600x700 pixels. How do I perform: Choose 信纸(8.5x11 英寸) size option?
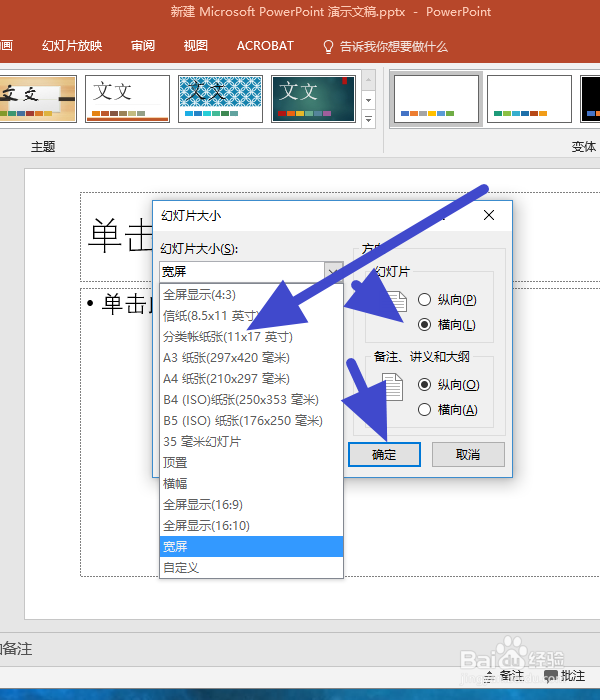pyautogui.click(x=251, y=316)
